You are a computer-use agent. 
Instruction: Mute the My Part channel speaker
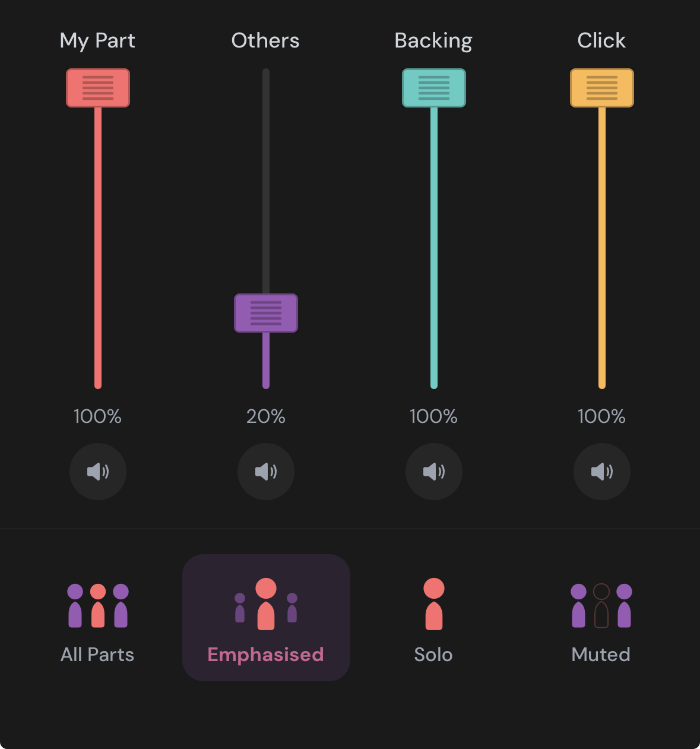(98, 472)
